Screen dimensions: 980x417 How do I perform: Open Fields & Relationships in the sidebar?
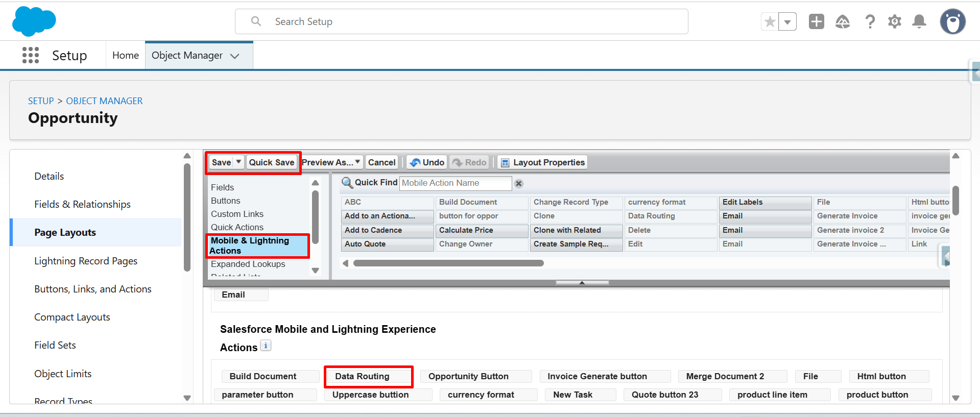[x=82, y=204]
